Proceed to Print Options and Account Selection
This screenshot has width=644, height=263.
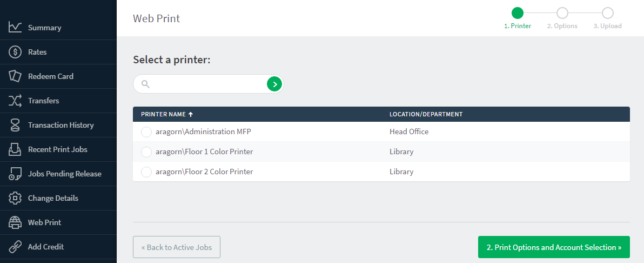[554, 247]
